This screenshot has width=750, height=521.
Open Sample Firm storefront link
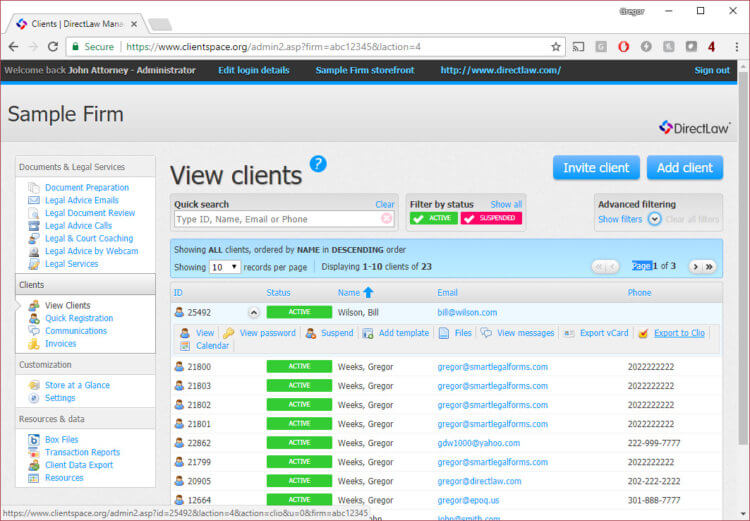point(364,70)
